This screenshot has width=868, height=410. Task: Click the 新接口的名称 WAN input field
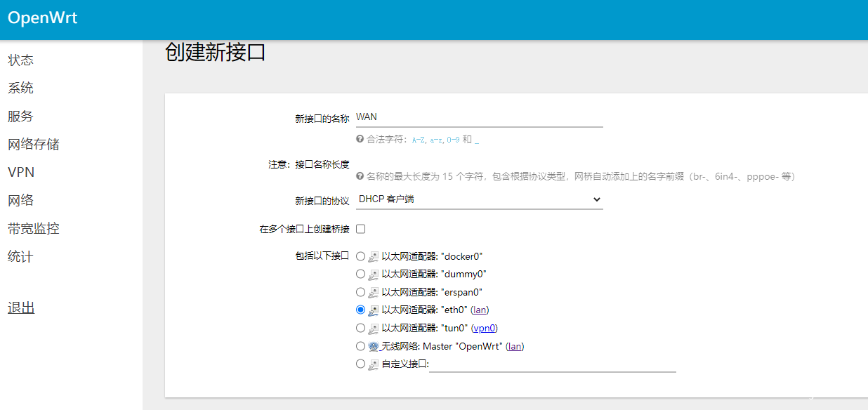[480, 117]
